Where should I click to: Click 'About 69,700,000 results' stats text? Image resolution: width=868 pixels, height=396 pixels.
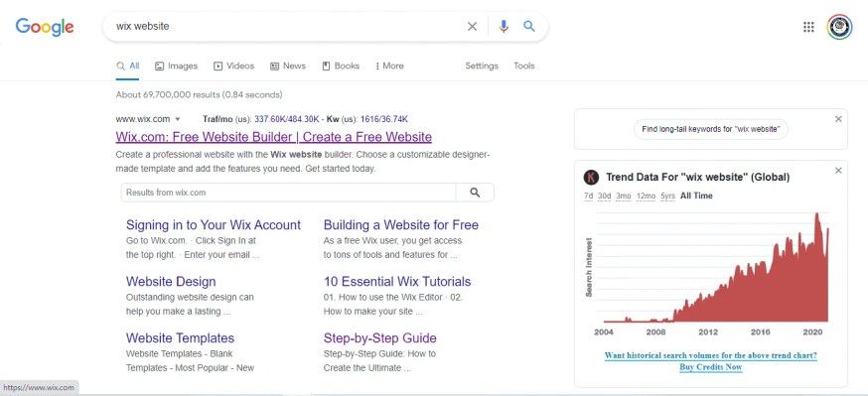[199, 94]
